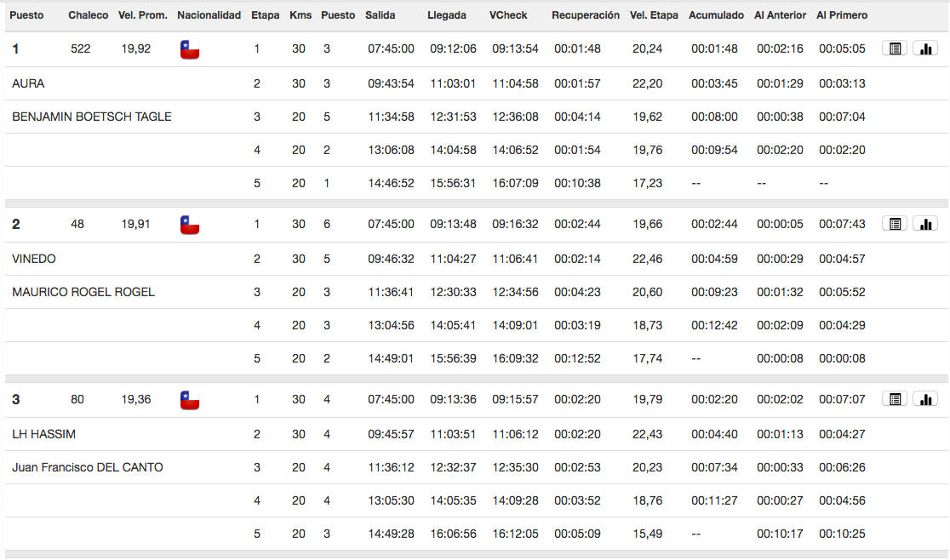Click Chile flag in first place row
This screenshot has height=560, width=950.
click(190, 49)
